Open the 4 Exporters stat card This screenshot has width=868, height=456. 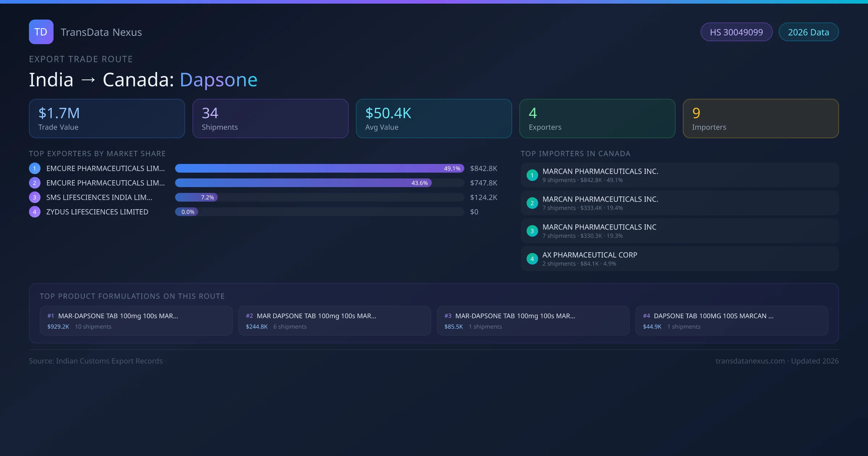point(597,119)
